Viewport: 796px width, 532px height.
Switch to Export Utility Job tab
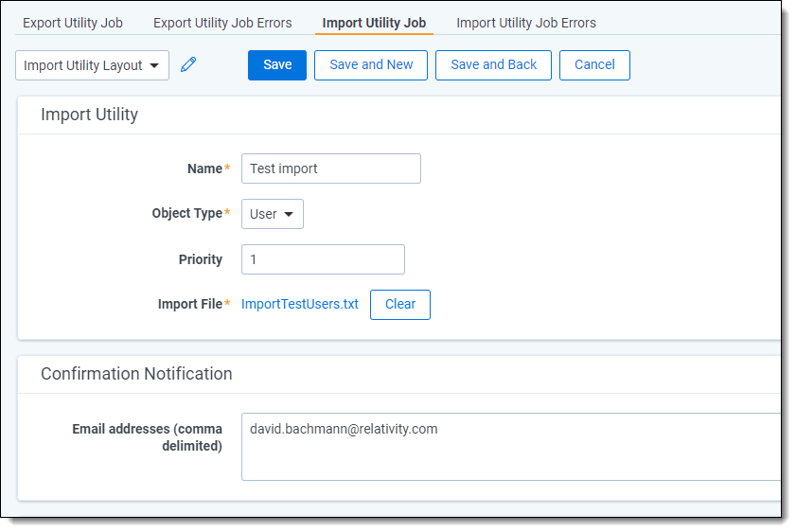click(x=73, y=23)
